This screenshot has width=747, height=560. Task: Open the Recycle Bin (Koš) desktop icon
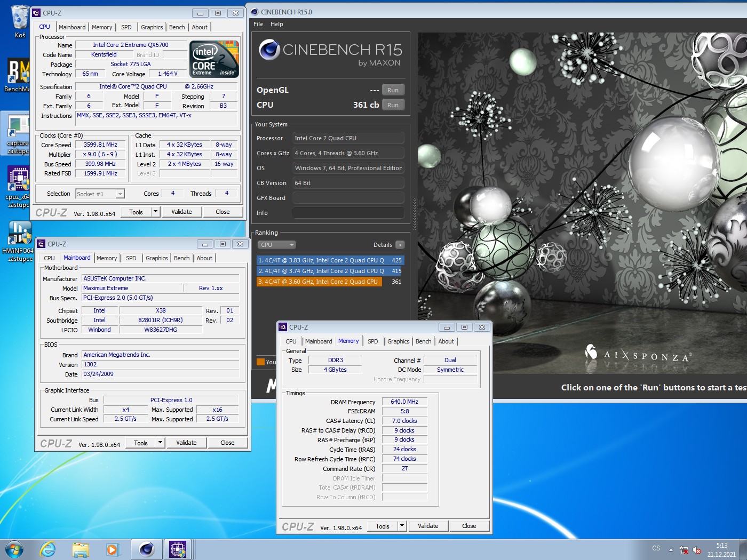coord(19,21)
